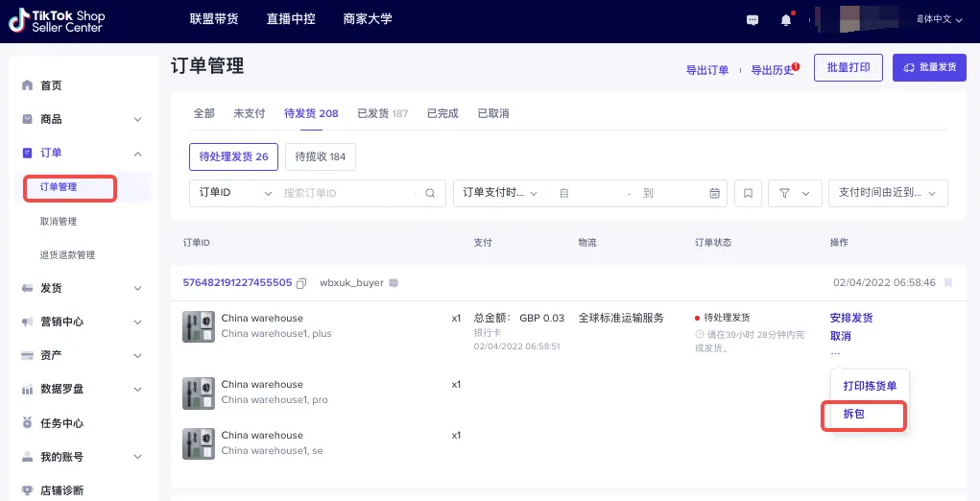980x501 pixels.
Task: Open 取消管理 in the sidebar
Action: [59, 221]
